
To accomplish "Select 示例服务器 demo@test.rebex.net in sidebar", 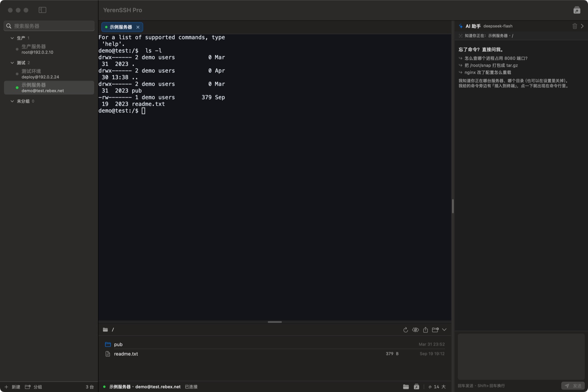I will tap(49, 88).
